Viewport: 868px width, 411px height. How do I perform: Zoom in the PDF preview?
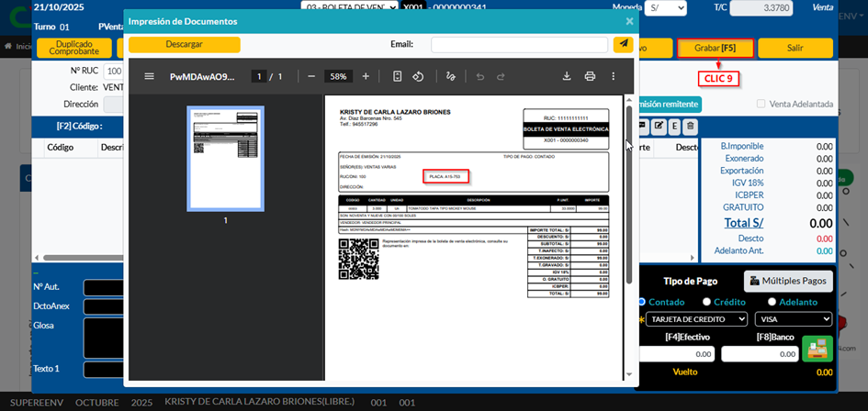pyautogui.click(x=366, y=76)
